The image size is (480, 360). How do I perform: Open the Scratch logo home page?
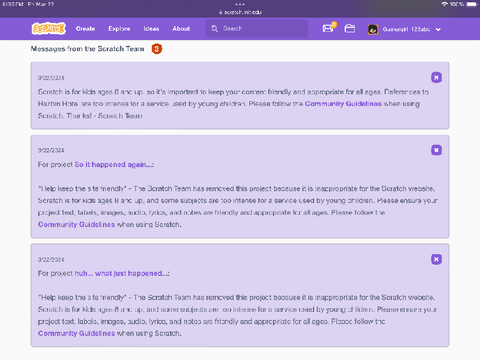(x=49, y=29)
